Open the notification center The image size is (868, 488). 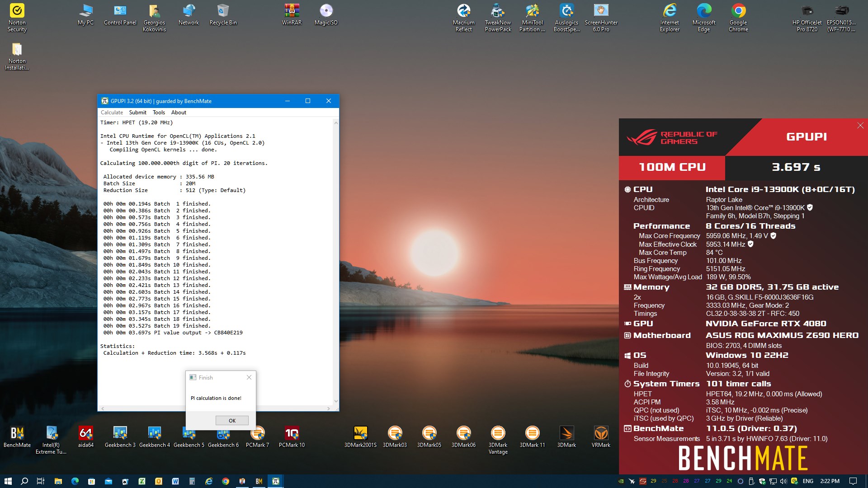(853, 481)
